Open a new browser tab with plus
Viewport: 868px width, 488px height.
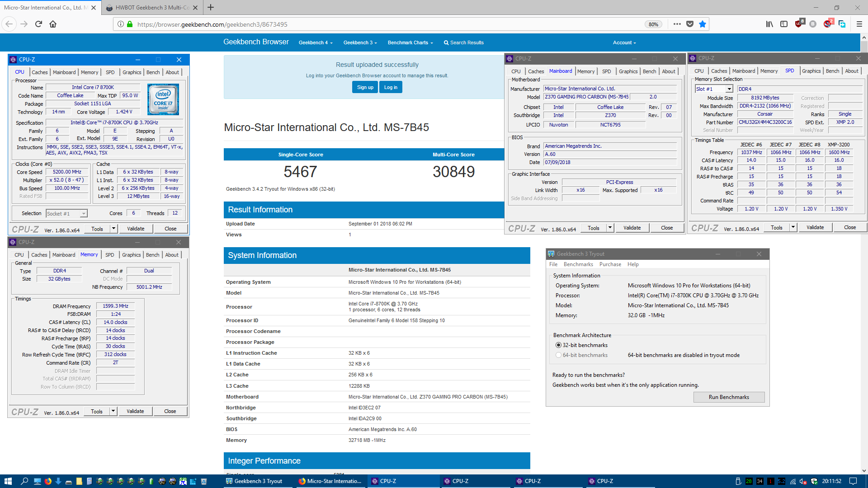click(211, 7)
